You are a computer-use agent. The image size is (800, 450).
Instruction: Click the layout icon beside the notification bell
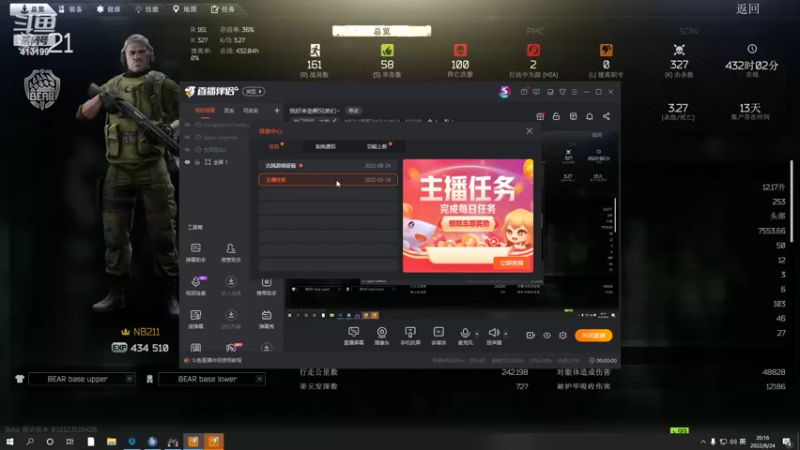coord(573,116)
